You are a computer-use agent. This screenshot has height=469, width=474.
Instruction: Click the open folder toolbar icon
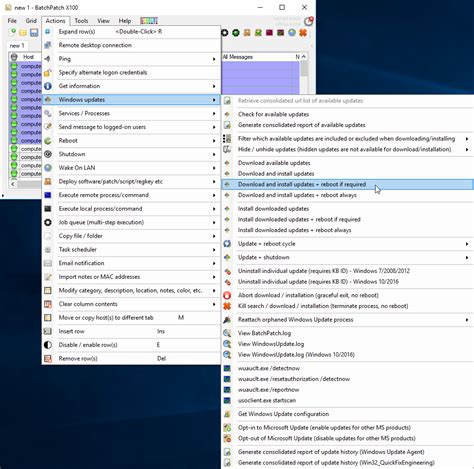click(x=23, y=32)
